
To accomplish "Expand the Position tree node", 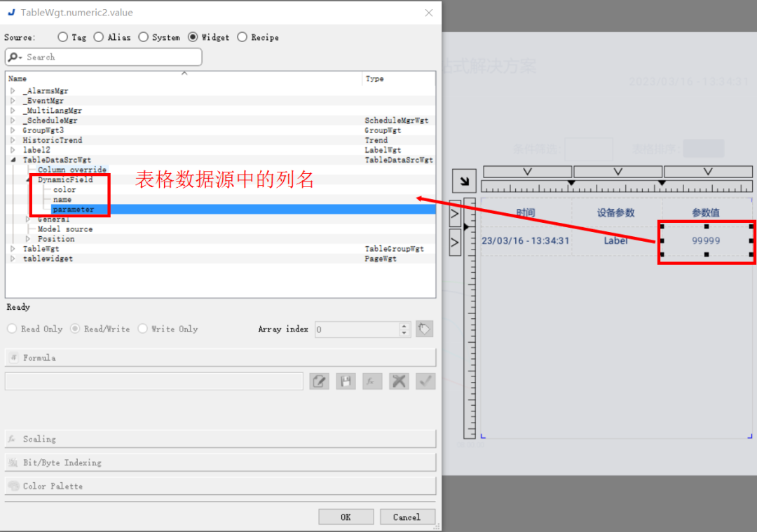I will [28, 239].
